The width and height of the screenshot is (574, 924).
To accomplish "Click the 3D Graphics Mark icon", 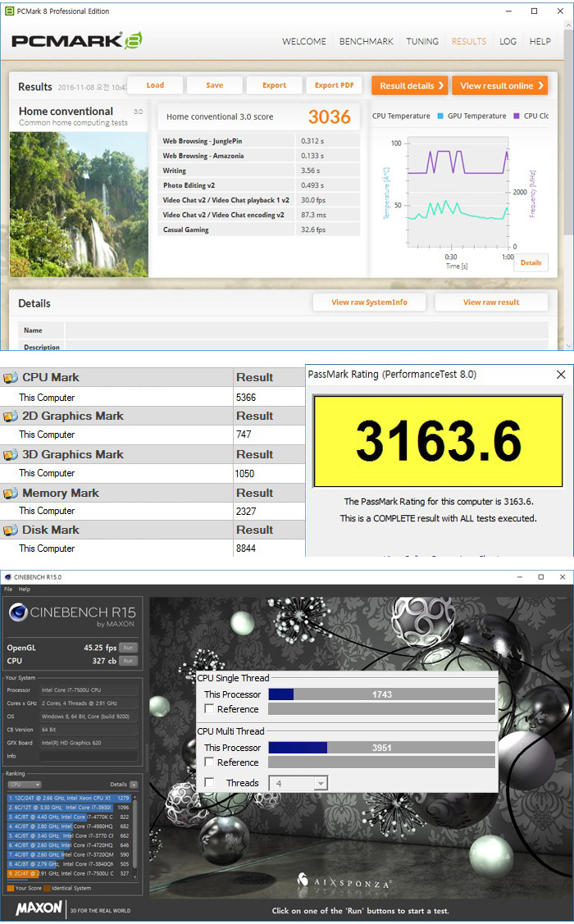I will [11, 455].
